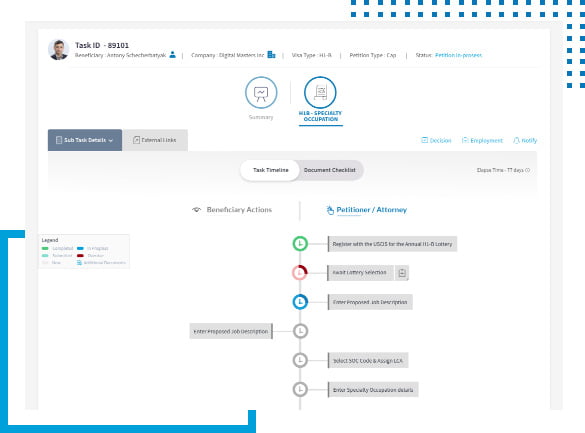Click the blue in-progress timeline marker
The image size is (585, 433).
point(300,302)
